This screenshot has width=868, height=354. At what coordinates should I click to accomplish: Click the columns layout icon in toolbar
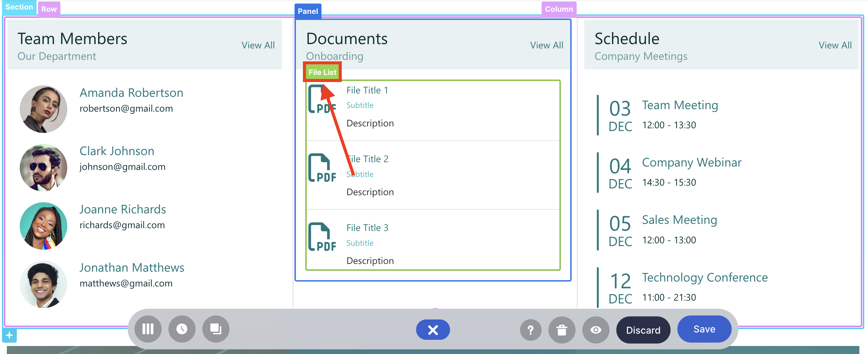click(x=147, y=329)
